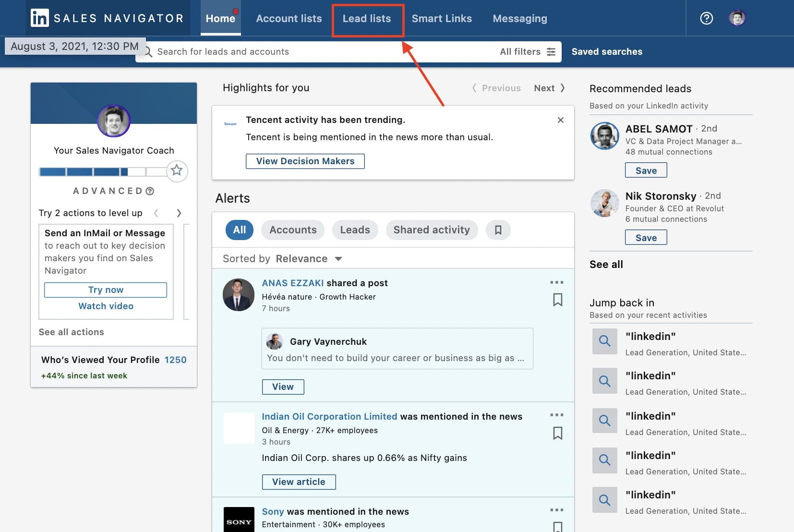Bookmark the Sony alert

pyautogui.click(x=557, y=527)
